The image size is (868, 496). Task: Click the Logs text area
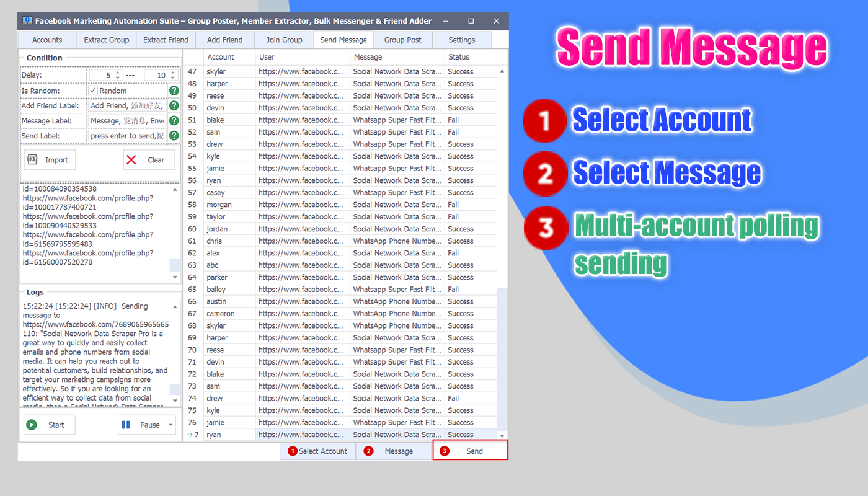[x=95, y=354]
